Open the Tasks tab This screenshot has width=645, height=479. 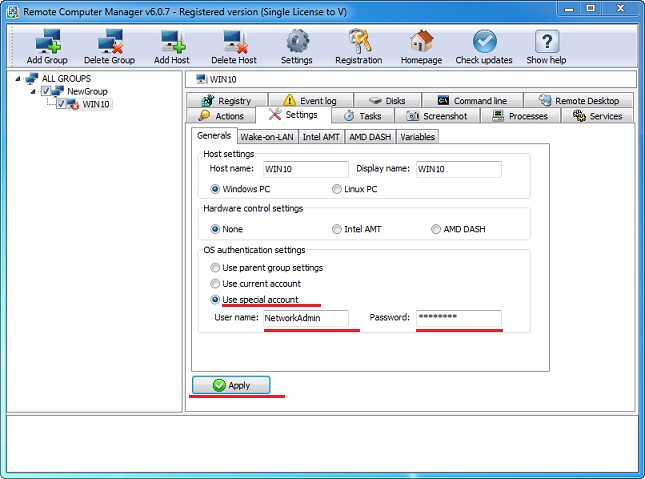[363, 116]
